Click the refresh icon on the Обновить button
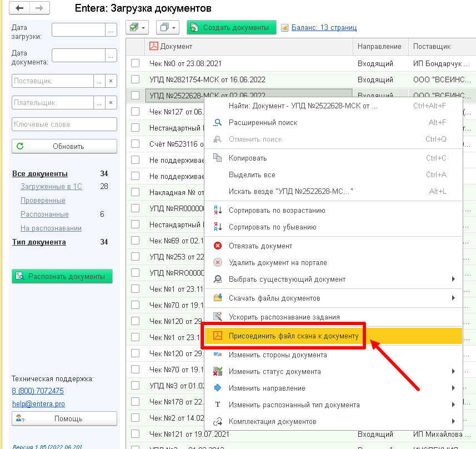This screenshot has height=449, width=476. click(20, 146)
